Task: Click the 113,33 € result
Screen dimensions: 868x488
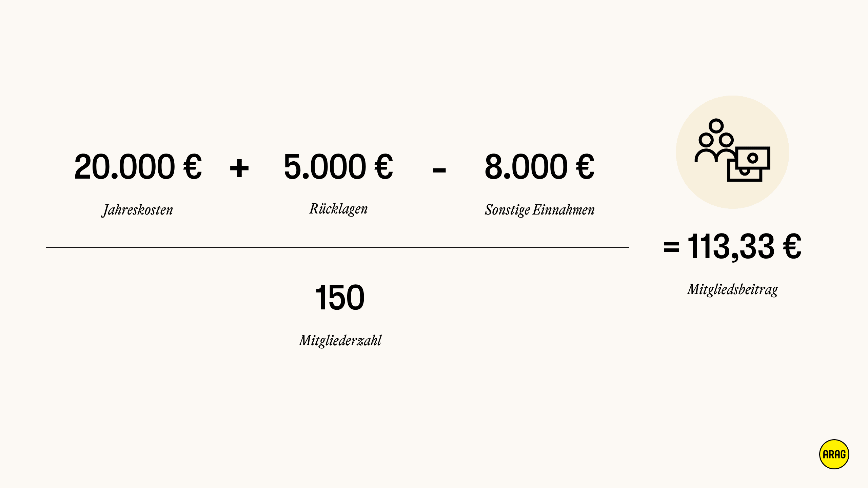Action: [x=744, y=247]
